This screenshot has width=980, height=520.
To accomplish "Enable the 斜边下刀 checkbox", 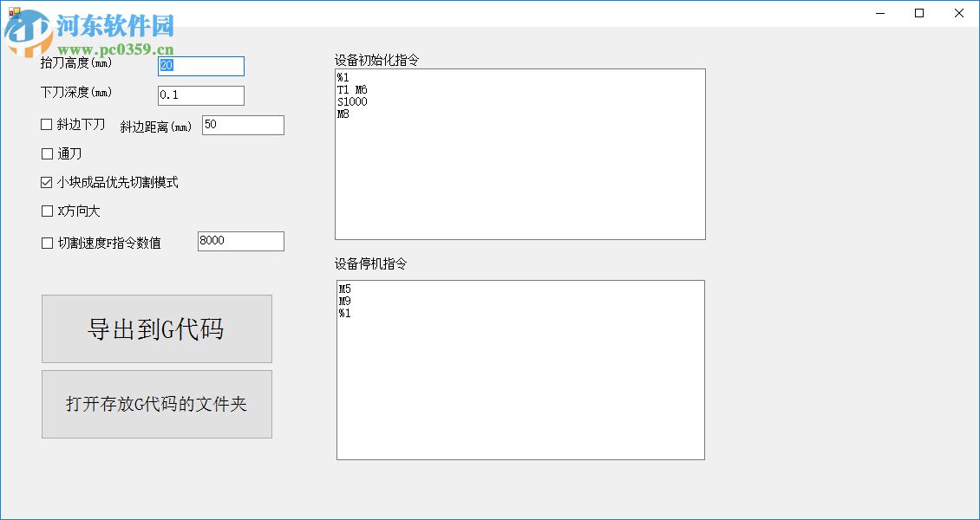I will pyautogui.click(x=46, y=124).
